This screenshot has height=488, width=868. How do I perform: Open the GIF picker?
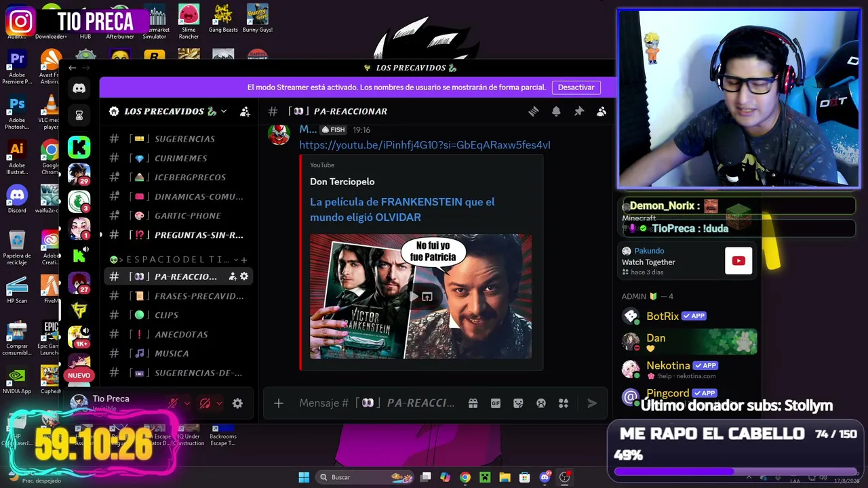tap(496, 403)
